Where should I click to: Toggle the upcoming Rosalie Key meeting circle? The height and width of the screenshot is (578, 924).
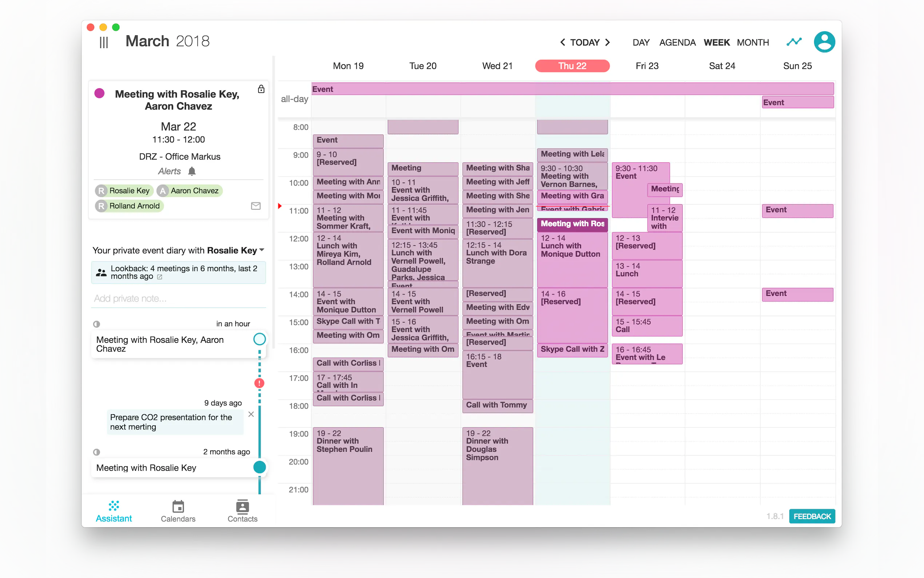pyautogui.click(x=259, y=339)
